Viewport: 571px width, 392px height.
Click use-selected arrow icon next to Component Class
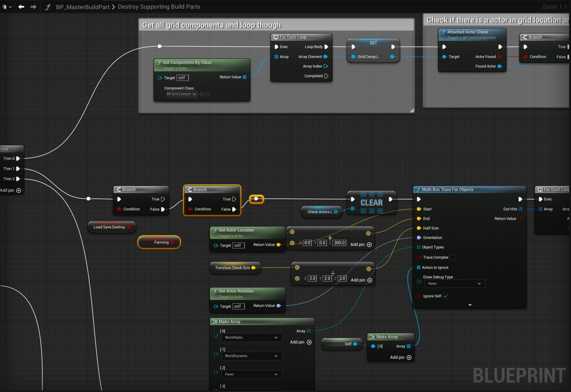pyautogui.click(x=202, y=94)
